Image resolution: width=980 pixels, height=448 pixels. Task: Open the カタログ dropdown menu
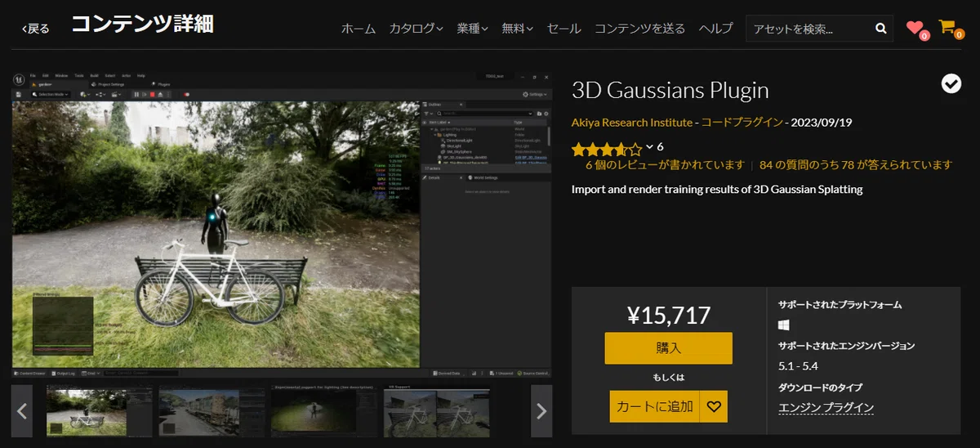pyautogui.click(x=416, y=29)
